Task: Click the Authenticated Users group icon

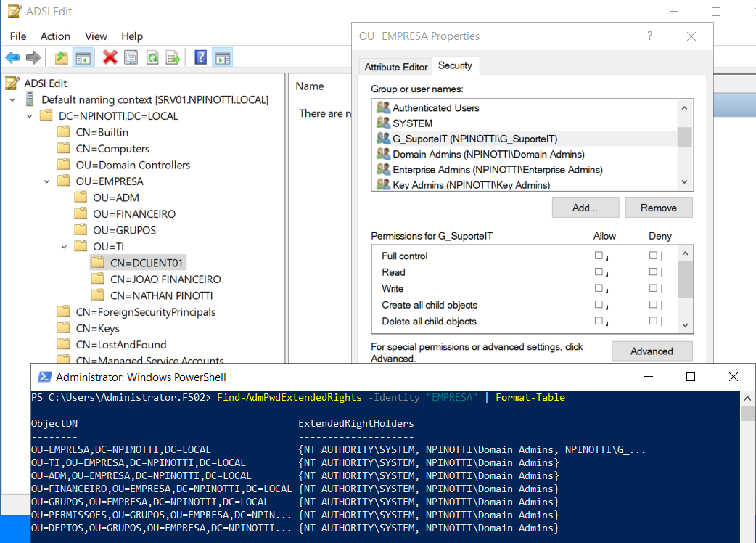Action: click(x=383, y=107)
